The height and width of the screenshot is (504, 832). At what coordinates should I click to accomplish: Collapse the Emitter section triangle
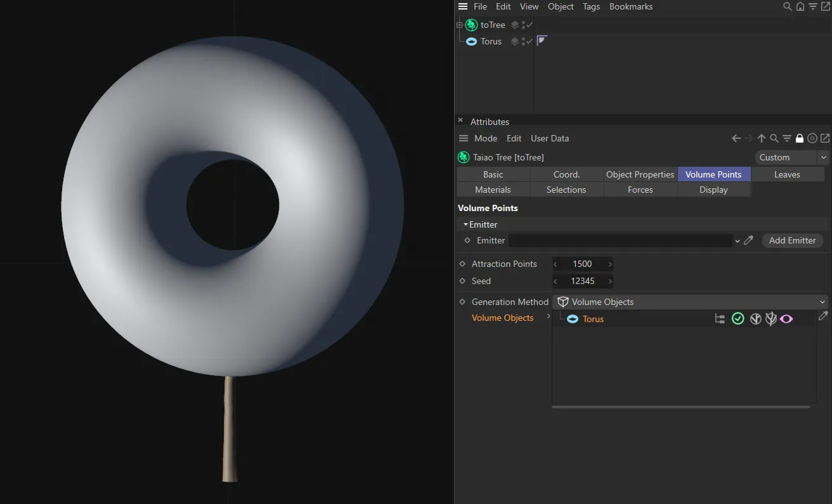465,224
